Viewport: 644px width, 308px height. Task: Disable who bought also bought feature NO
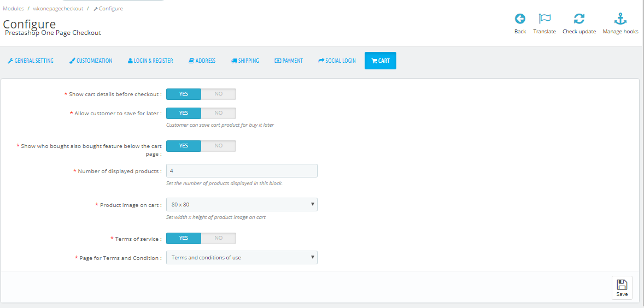click(219, 146)
